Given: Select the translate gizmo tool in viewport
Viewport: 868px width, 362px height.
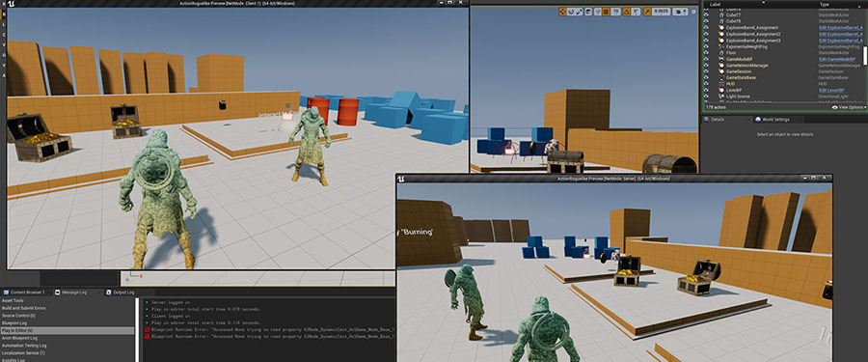Looking at the screenshot, I should click(563, 11).
